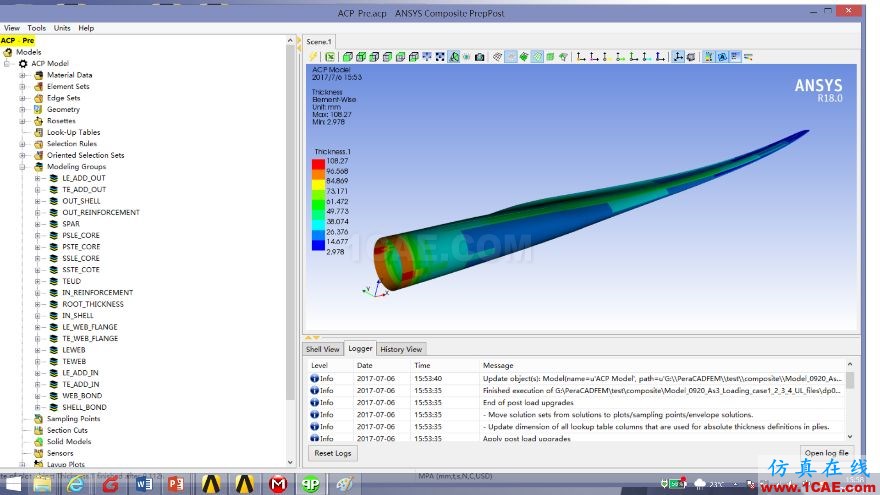
Task: Select Section Cuts in the tree
Action: click(x=67, y=430)
